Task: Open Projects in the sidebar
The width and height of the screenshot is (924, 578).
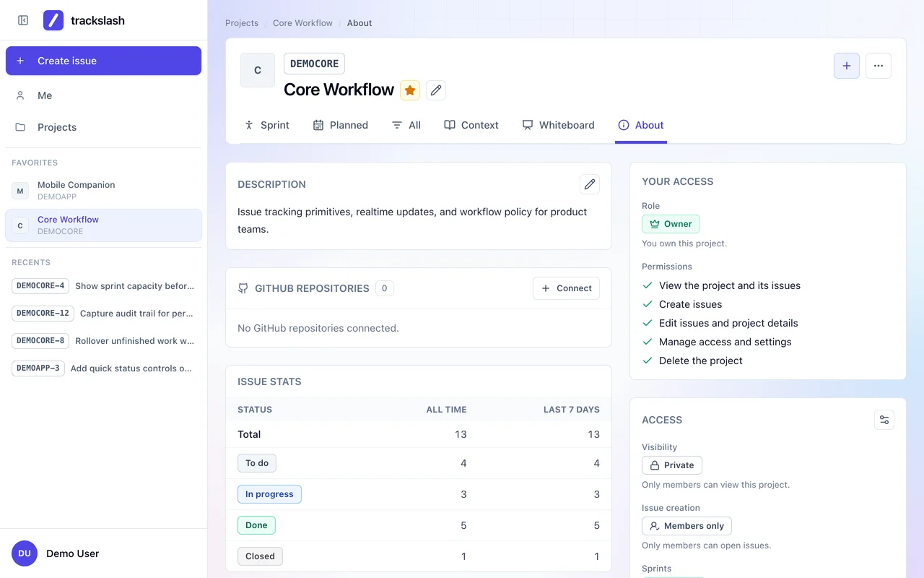Action: click(103, 127)
